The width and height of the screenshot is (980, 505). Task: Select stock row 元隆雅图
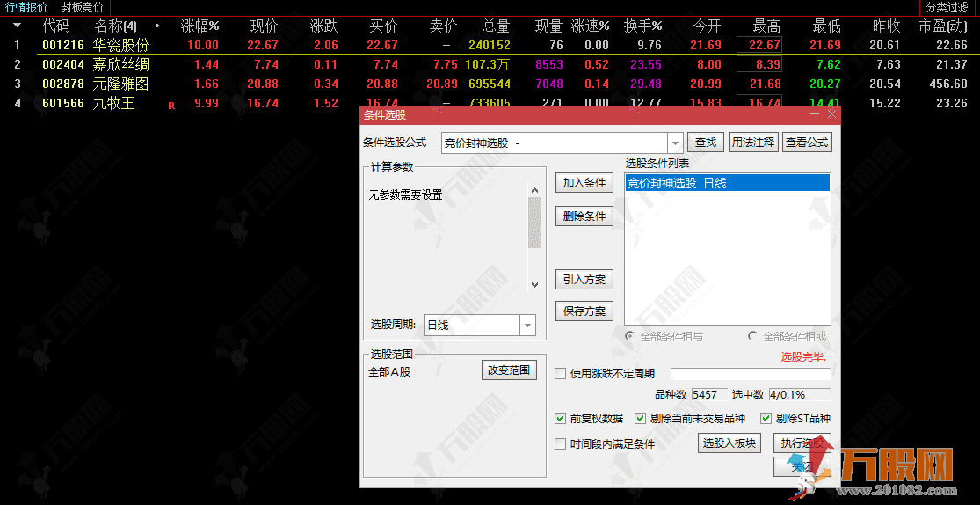pos(490,84)
